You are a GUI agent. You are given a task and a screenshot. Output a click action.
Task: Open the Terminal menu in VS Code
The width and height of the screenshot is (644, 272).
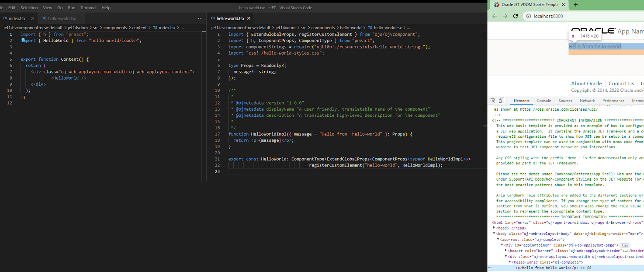click(88, 8)
